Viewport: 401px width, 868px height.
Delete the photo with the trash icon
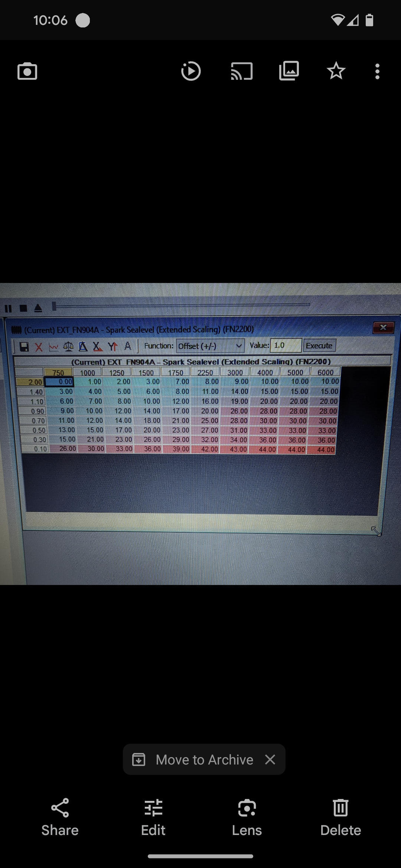click(x=340, y=817)
